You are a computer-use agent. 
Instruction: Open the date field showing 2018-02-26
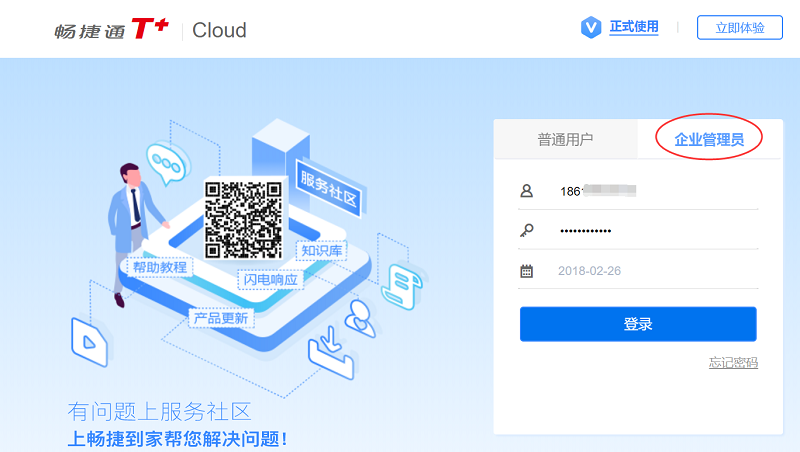[638, 271]
